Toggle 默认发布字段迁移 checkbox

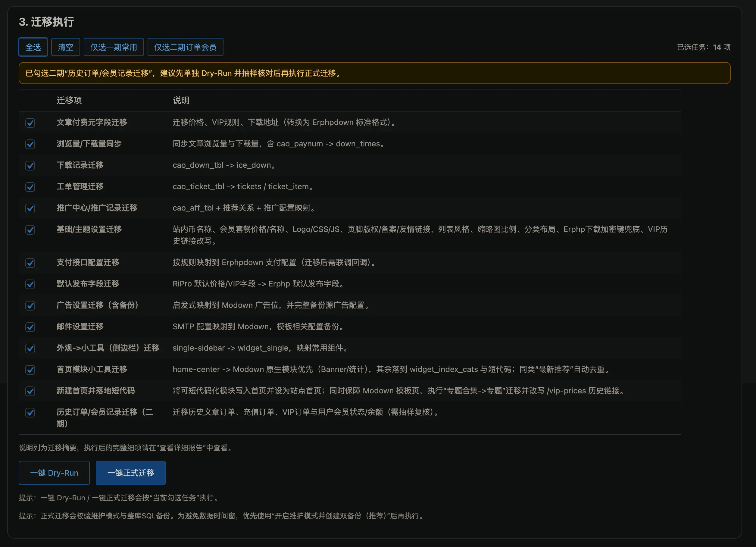click(x=30, y=284)
